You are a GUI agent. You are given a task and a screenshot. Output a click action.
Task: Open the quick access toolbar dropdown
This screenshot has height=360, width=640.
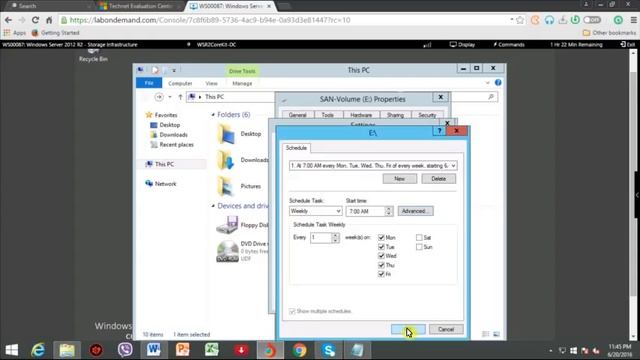click(174, 71)
